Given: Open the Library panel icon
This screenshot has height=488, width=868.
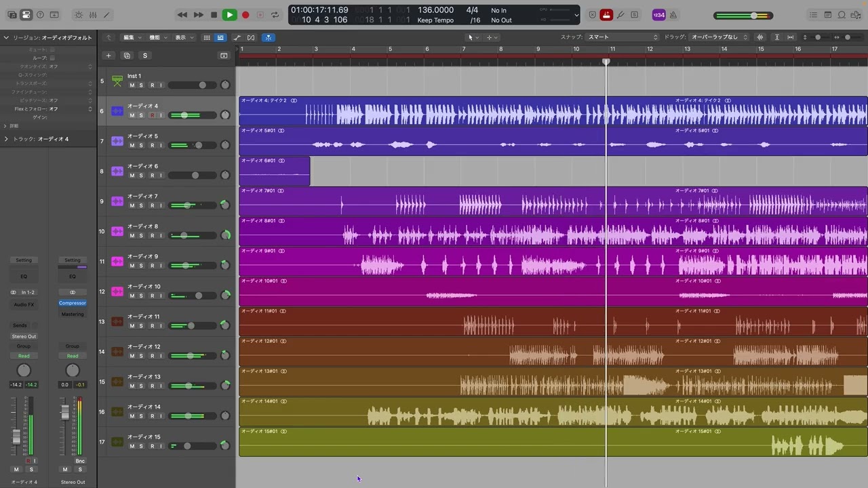Looking at the screenshot, I should pos(11,15).
